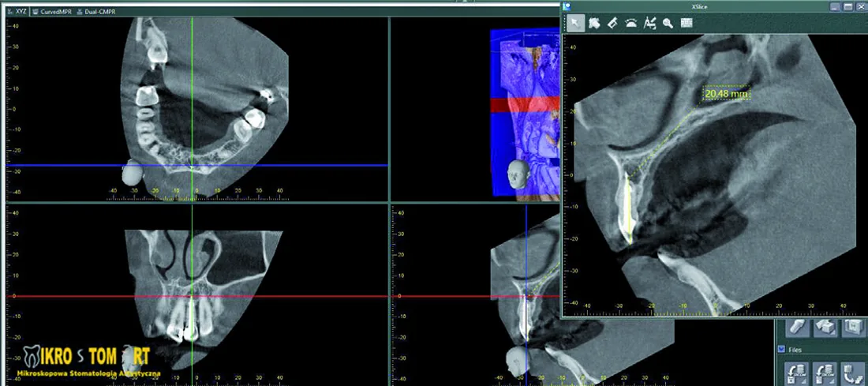Click the cylinder tool icon above Files
Screen dimensions: 868x386
797,328
